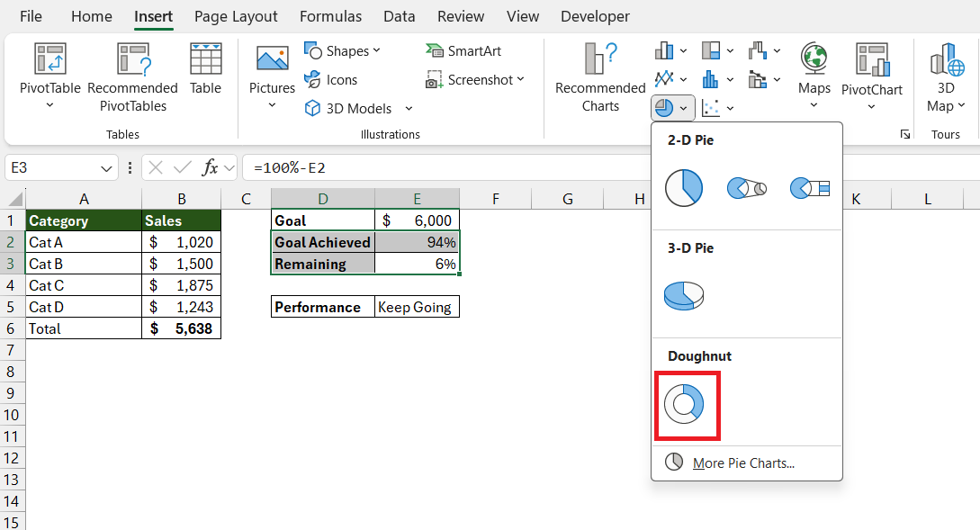Viewport: 980px width, 530px height.
Task: Choose the 2-D Pie chart icon
Action: (684, 187)
